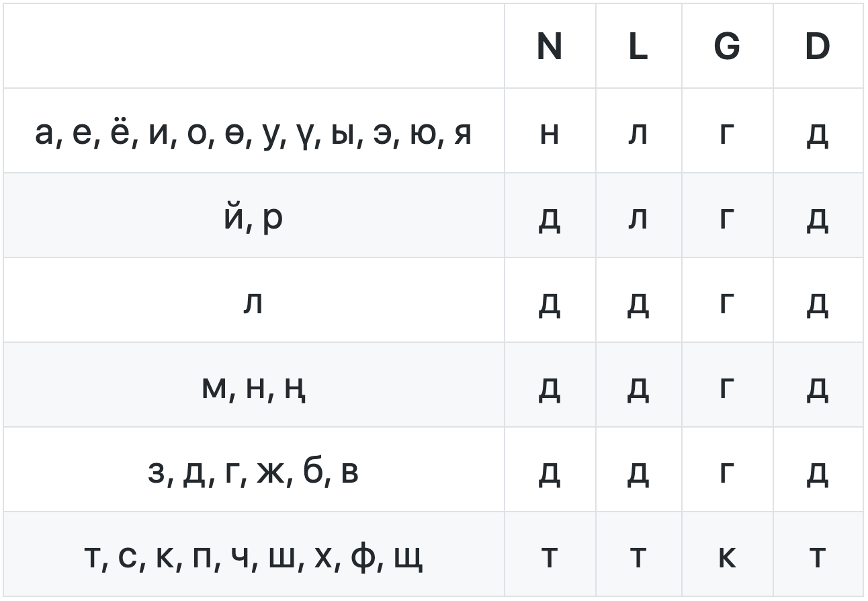This screenshot has width=868, height=601.
Task: Click the L column cell in the vowels row
Action: coord(638,132)
